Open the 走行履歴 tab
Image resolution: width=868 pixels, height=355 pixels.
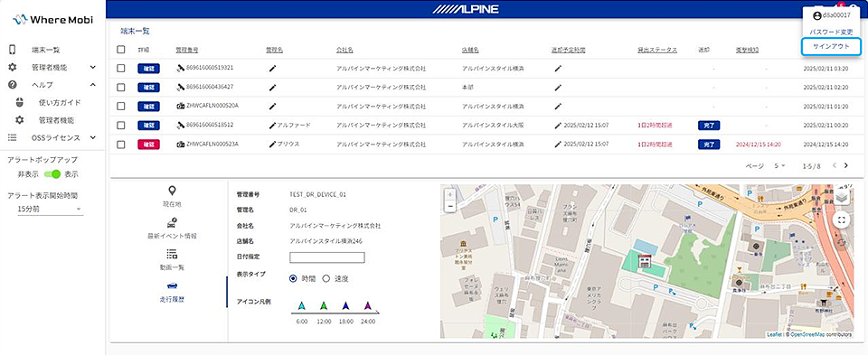coord(172,292)
